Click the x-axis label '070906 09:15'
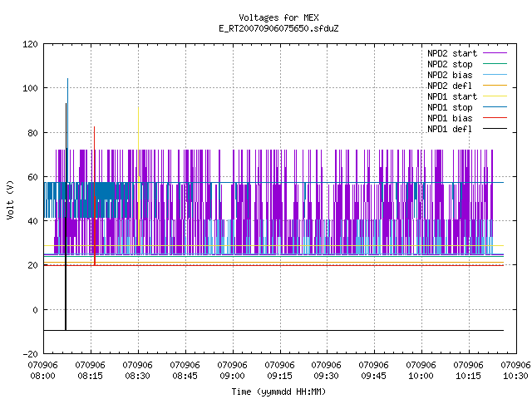 279,371
